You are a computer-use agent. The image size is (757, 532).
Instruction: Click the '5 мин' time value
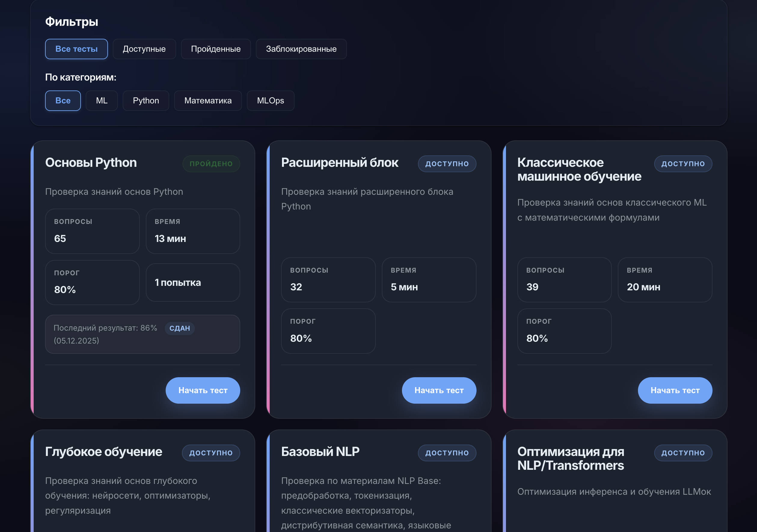404,287
